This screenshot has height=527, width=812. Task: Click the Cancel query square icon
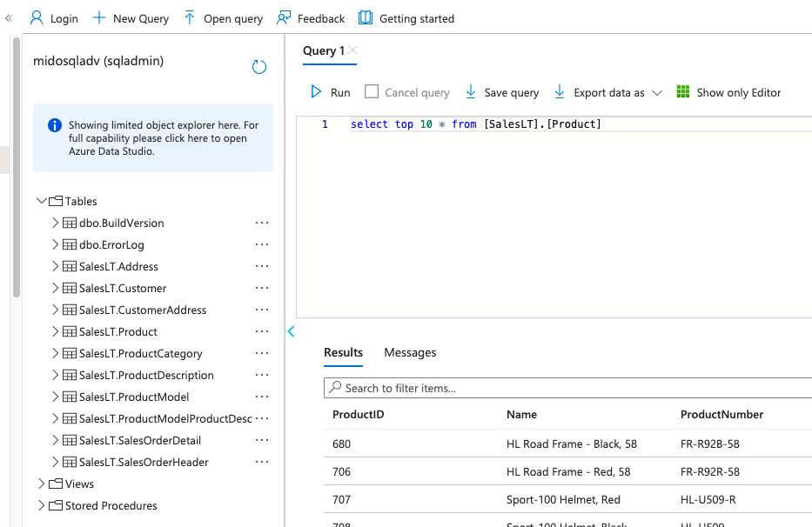[372, 91]
